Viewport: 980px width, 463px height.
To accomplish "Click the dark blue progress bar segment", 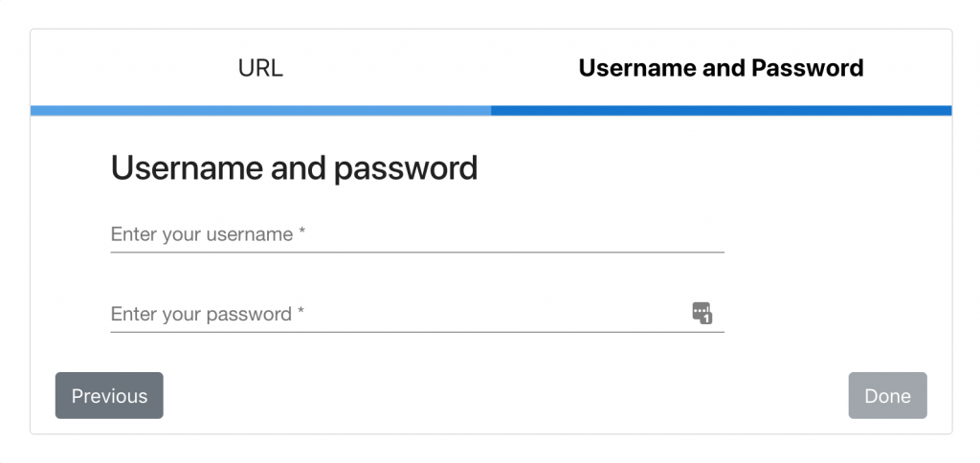I will pyautogui.click(x=722, y=111).
